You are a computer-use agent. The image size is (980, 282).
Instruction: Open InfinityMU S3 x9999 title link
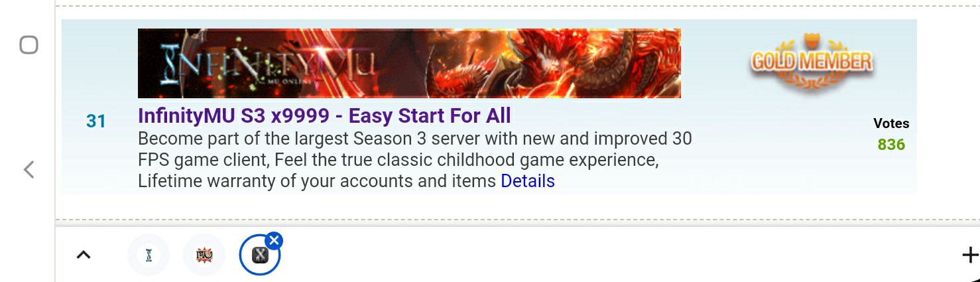pos(324,115)
